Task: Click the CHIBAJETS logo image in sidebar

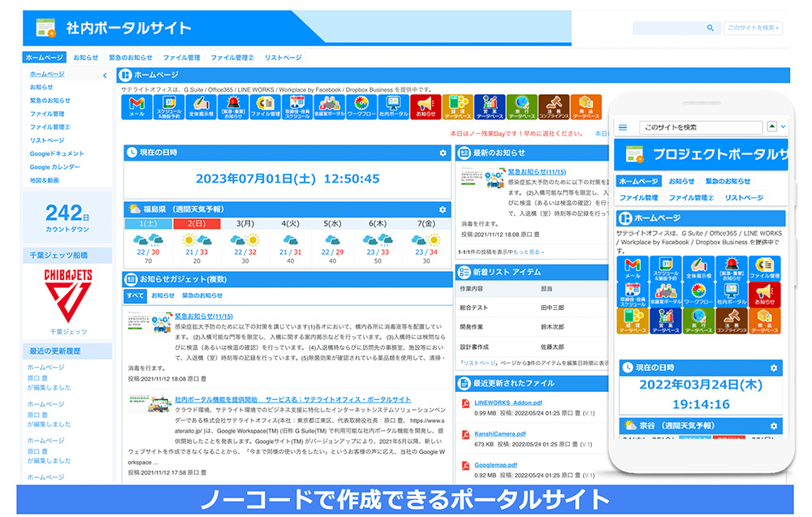Action: pos(68,295)
